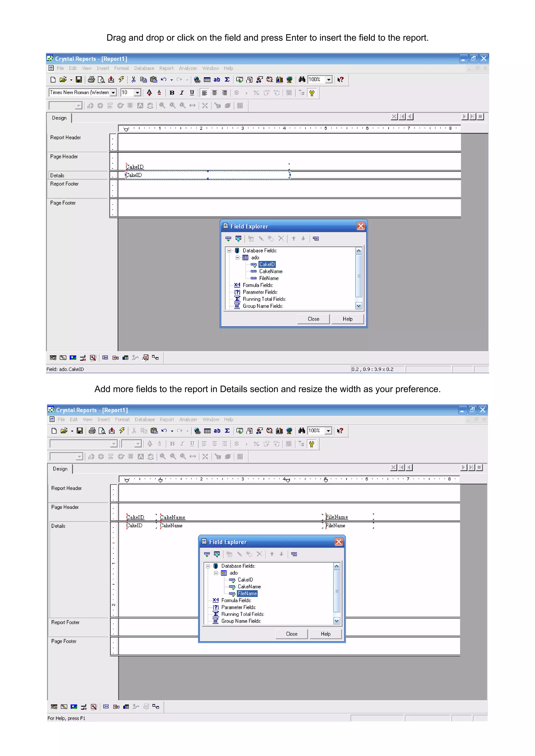Increase font size icon beside the 10 size box
The width and height of the screenshot is (535, 756).
coord(149,93)
